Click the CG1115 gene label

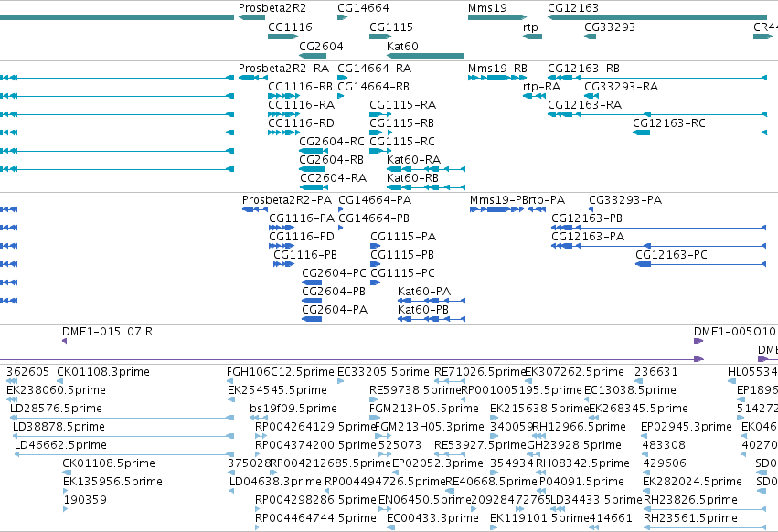(391, 27)
